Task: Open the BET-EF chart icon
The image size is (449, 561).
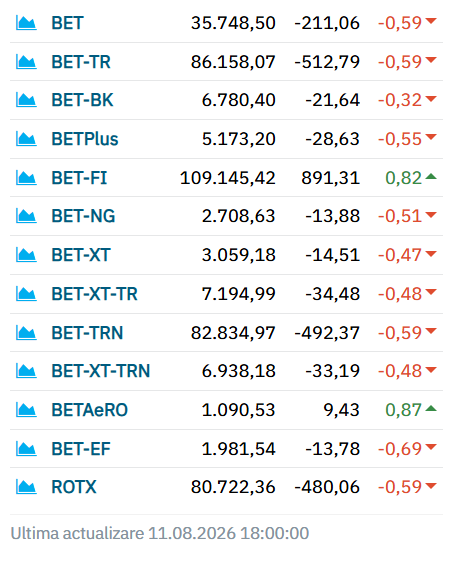Action: [26, 449]
